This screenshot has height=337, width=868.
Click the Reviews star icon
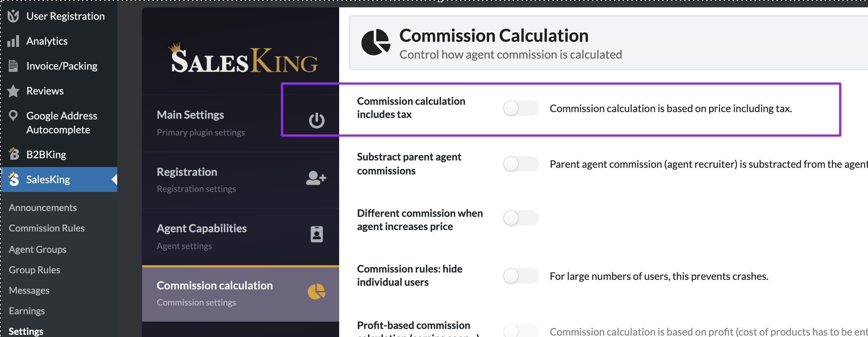pyautogui.click(x=13, y=91)
